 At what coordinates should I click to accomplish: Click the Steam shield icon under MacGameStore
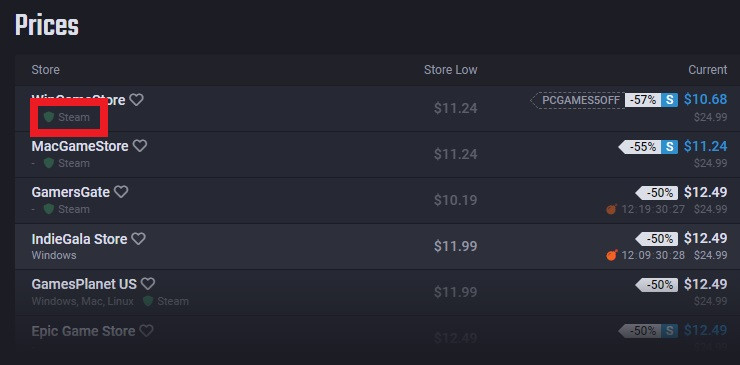[x=49, y=163]
